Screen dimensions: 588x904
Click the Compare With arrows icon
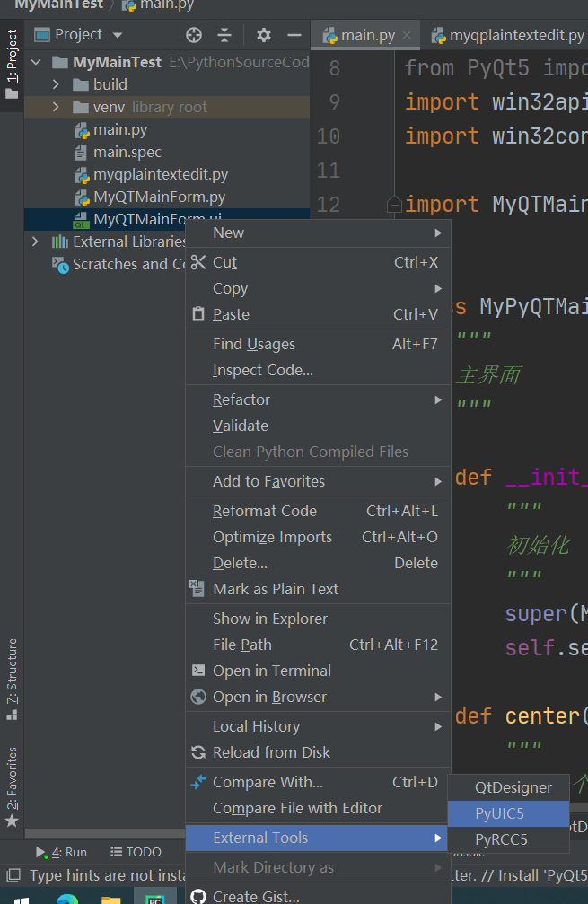click(197, 782)
